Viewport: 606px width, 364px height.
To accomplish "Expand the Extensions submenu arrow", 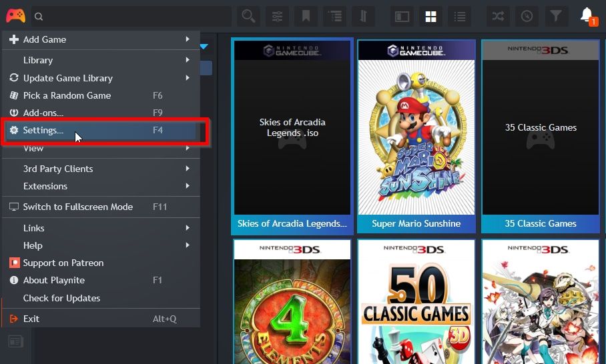I will 188,186.
